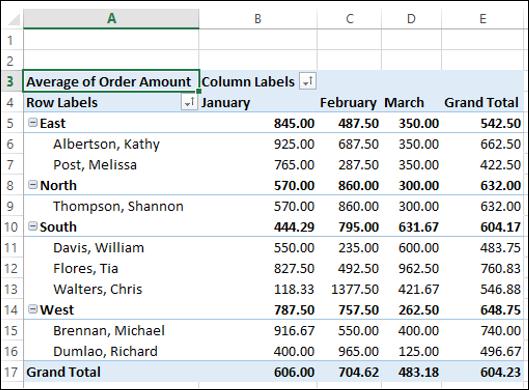Viewport: 529px width, 390px height.
Task: Collapse the West region group
Action: [33, 309]
